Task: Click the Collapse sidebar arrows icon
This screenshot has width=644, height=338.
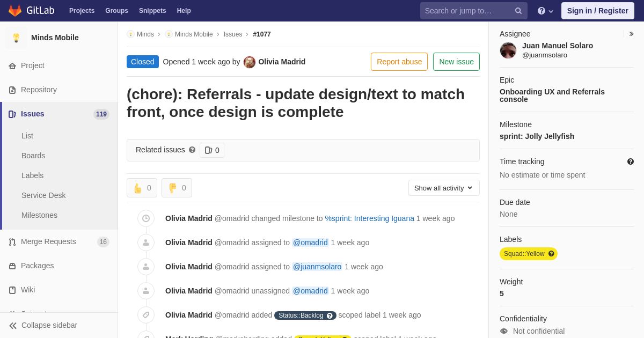Action: tap(13, 326)
